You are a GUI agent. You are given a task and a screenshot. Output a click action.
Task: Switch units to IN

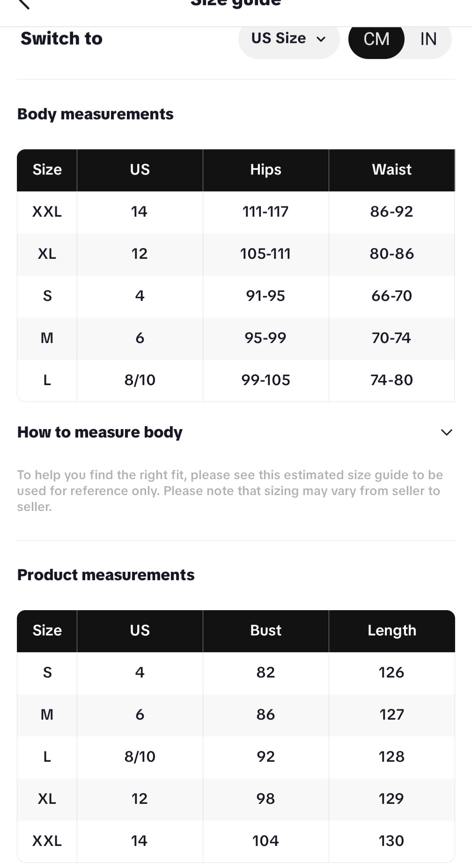click(x=428, y=39)
